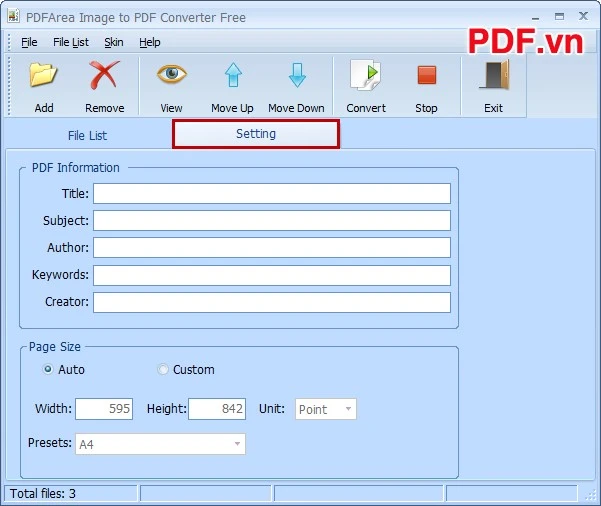Viewport: 601px width, 506px height.
Task: Maximize the PDFArea window
Action: (x=560, y=16)
